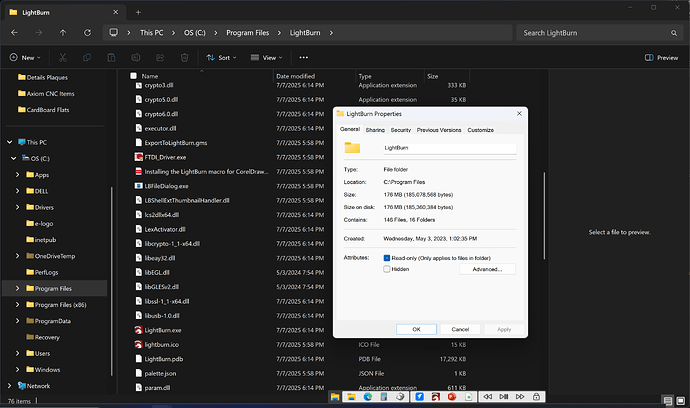
Task: Switch to the Sharing tab
Action: click(x=375, y=130)
